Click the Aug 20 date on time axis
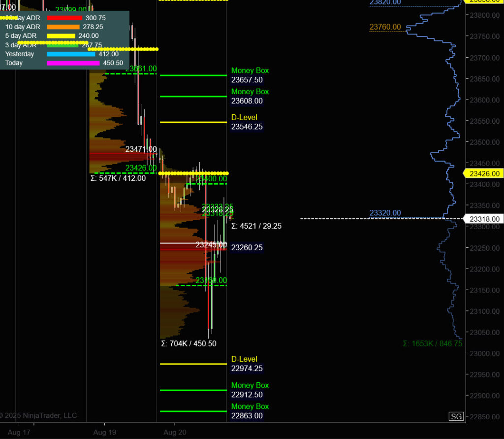Image resolution: width=504 pixels, height=439 pixels. (174, 432)
